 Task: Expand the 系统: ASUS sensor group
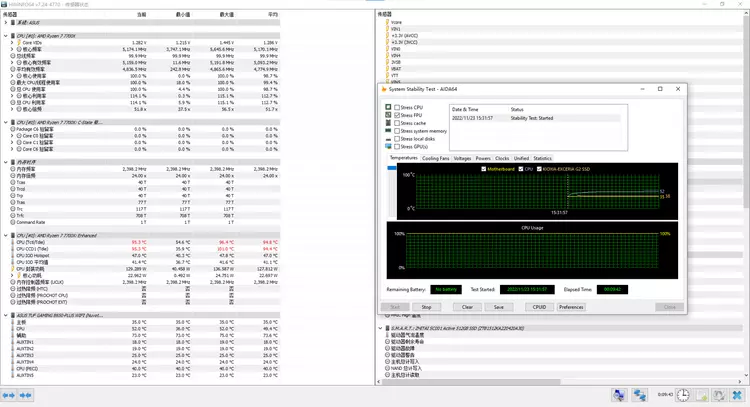pos(6,22)
